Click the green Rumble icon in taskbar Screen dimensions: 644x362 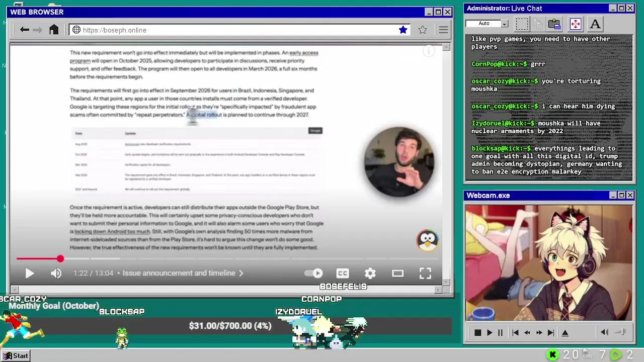(616, 355)
